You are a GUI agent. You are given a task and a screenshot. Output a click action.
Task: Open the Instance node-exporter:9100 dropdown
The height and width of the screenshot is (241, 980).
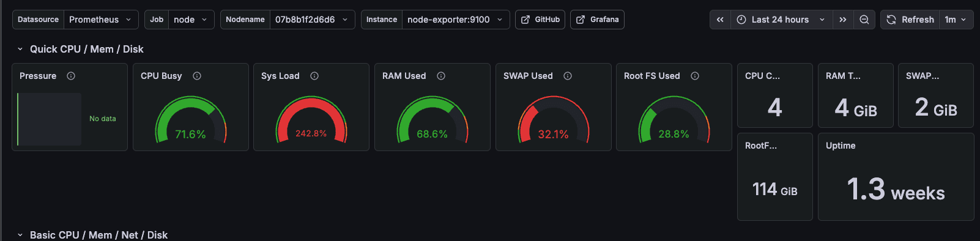tap(456, 20)
